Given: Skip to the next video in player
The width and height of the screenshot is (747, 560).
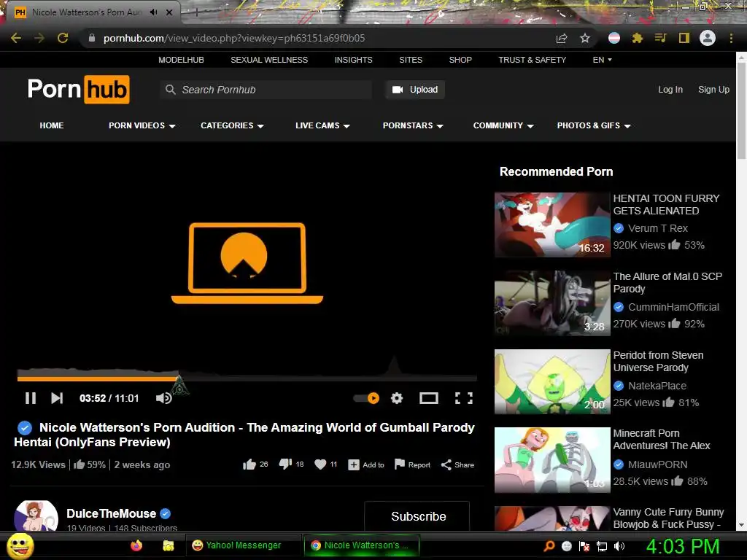Looking at the screenshot, I should (x=57, y=398).
